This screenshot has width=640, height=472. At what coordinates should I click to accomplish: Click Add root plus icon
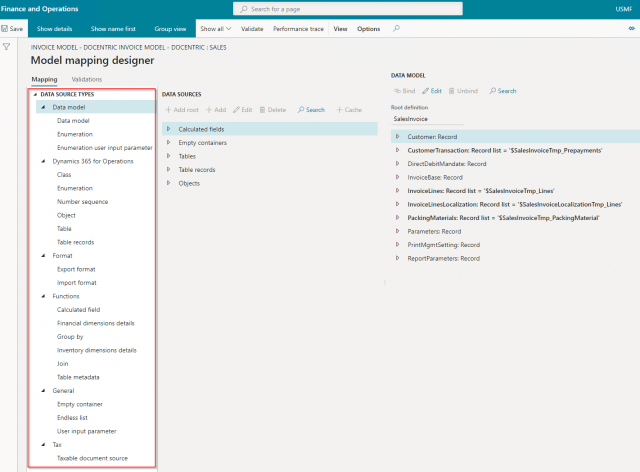(168, 110)
